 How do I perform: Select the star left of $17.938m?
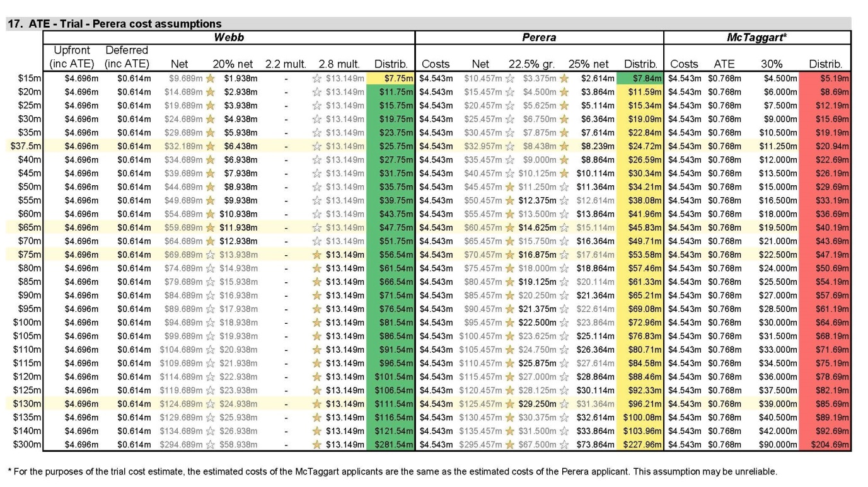(211, 309)
